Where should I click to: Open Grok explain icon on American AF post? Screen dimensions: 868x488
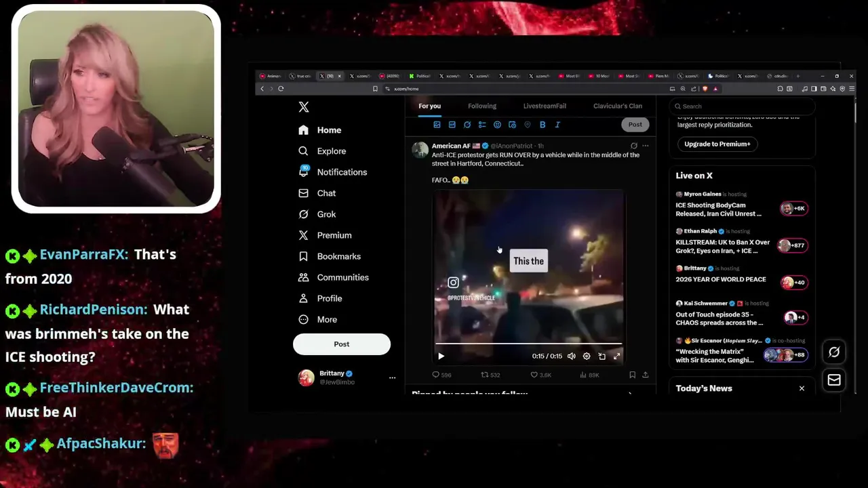(634, 146)
